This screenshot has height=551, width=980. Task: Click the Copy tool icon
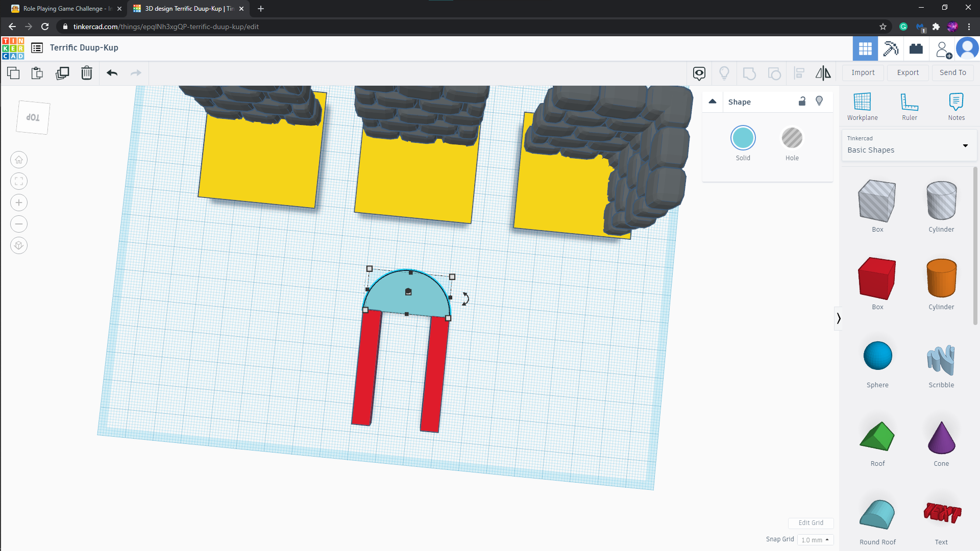(13, 73)
